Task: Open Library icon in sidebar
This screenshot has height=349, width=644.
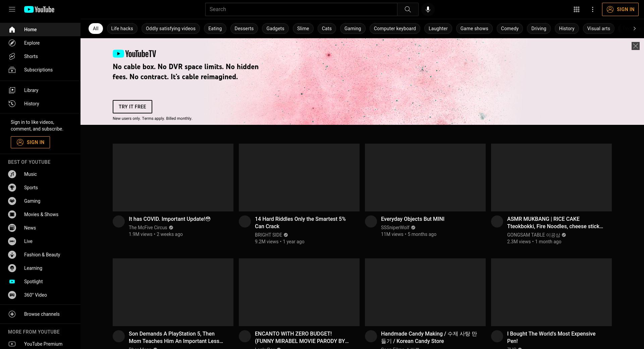Action: coord(12,90)
